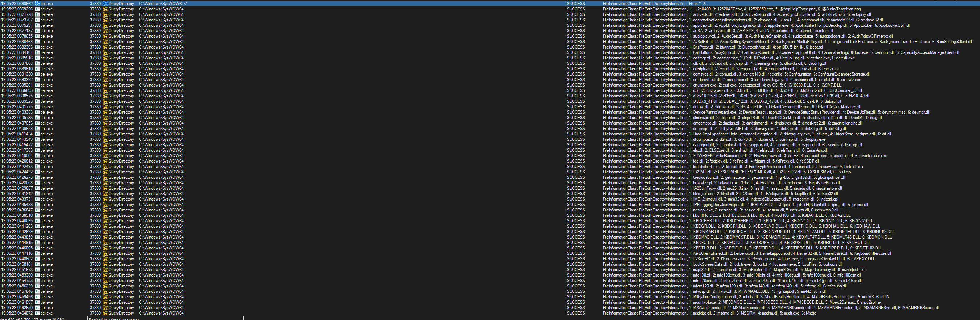The height and width of the screenshot is (320, 980).
Task: Click SUCCESS result in row 19:05:23,0377137
Action: pyautogui.click(x=576, y=31)
